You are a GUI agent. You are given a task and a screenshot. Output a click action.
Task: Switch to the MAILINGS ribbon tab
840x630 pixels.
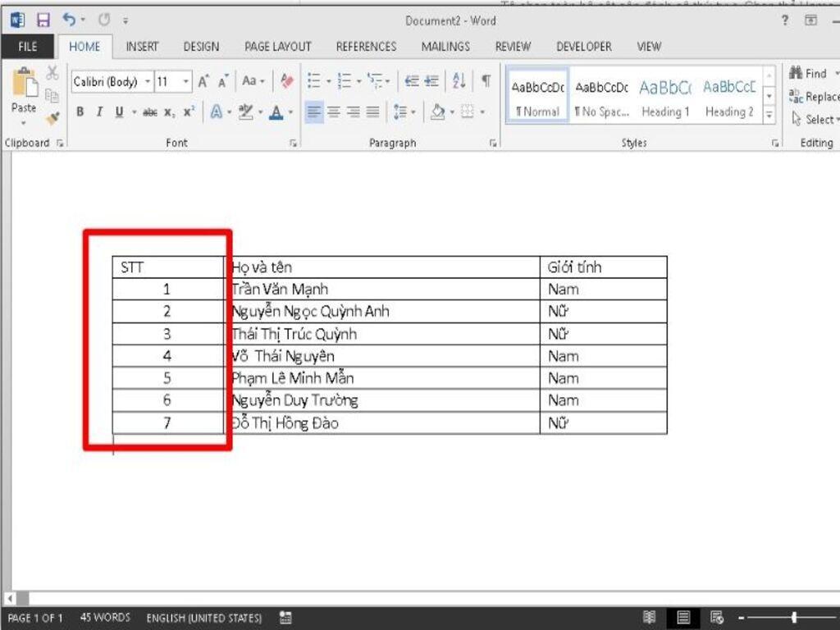click(445, 47)
